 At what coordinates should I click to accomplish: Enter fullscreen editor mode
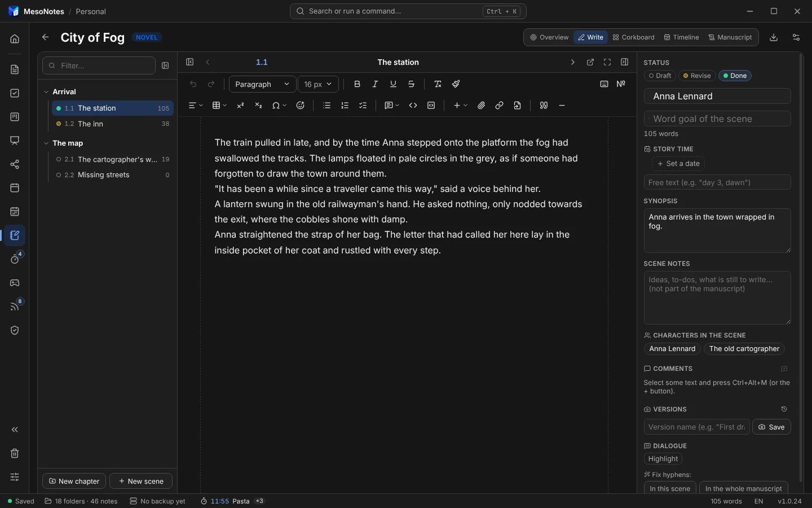pyautogui.click(x=608, y=63)
